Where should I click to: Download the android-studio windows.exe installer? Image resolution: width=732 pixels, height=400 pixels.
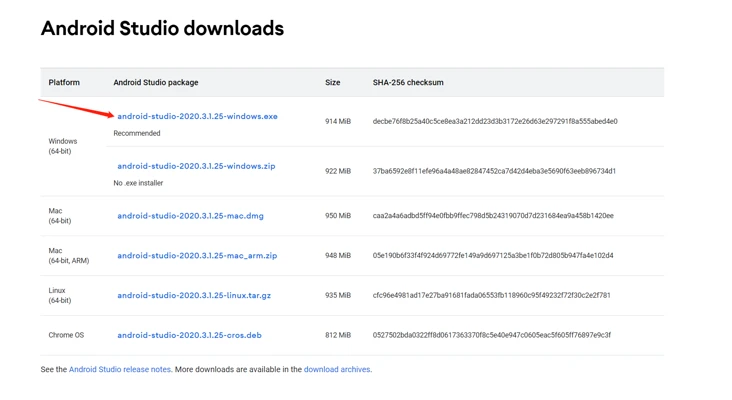pos(197,117)
